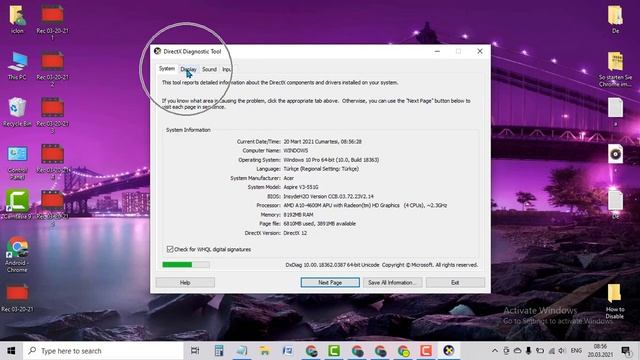
Task: Click the Page file usage value
Action: (x=320, y=224)
